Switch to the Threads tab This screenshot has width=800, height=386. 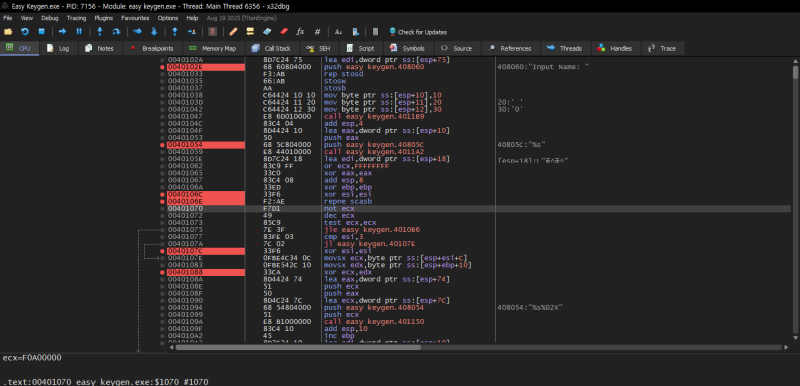click(x=565, y=48)
